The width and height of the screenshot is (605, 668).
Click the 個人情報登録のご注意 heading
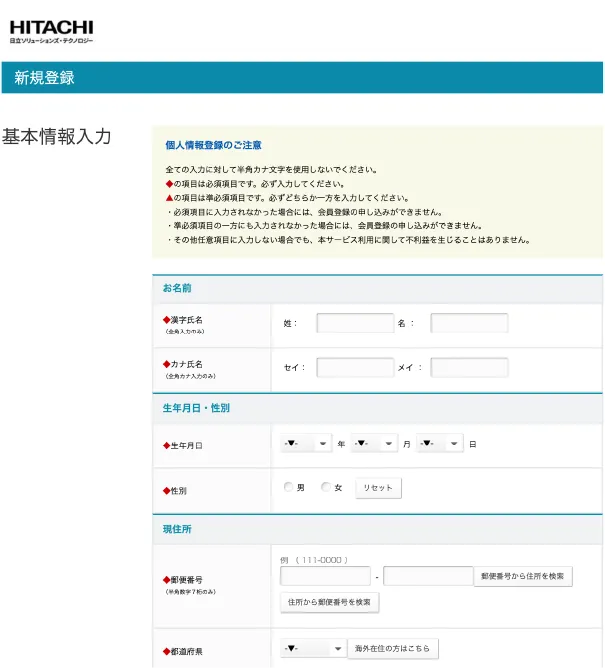click(x=214, y=145)
